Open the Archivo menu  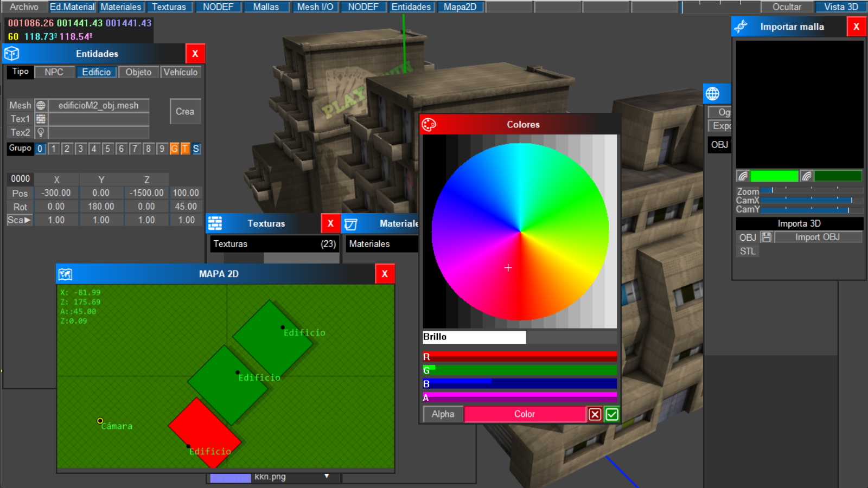point(24,7)
